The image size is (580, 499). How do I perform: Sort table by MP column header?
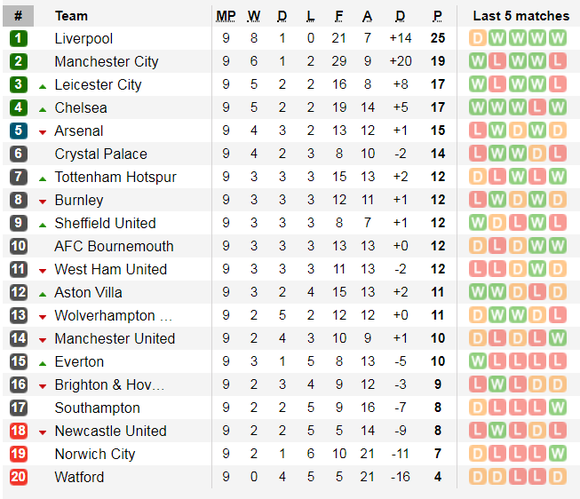pos(226,16)
